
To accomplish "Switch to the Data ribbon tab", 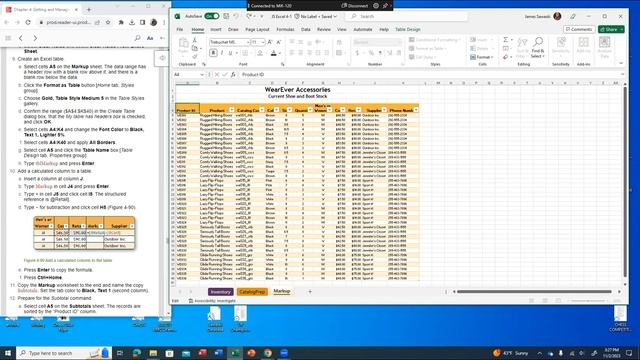I will click(x=305, y=29).
